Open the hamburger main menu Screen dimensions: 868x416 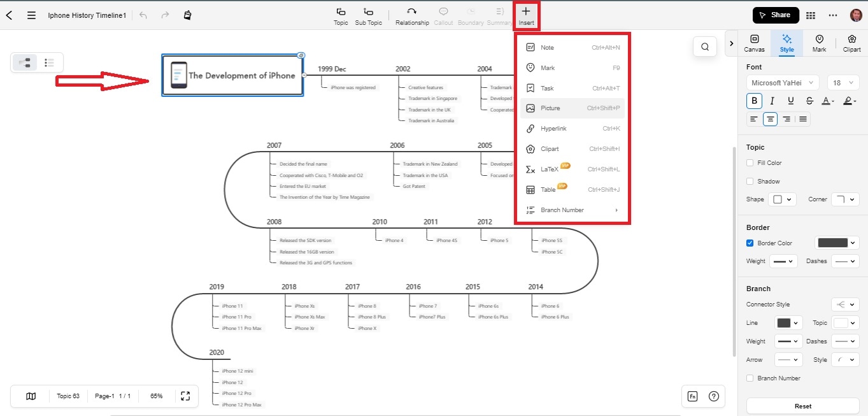pyautogui.click(x=31, y=15)
